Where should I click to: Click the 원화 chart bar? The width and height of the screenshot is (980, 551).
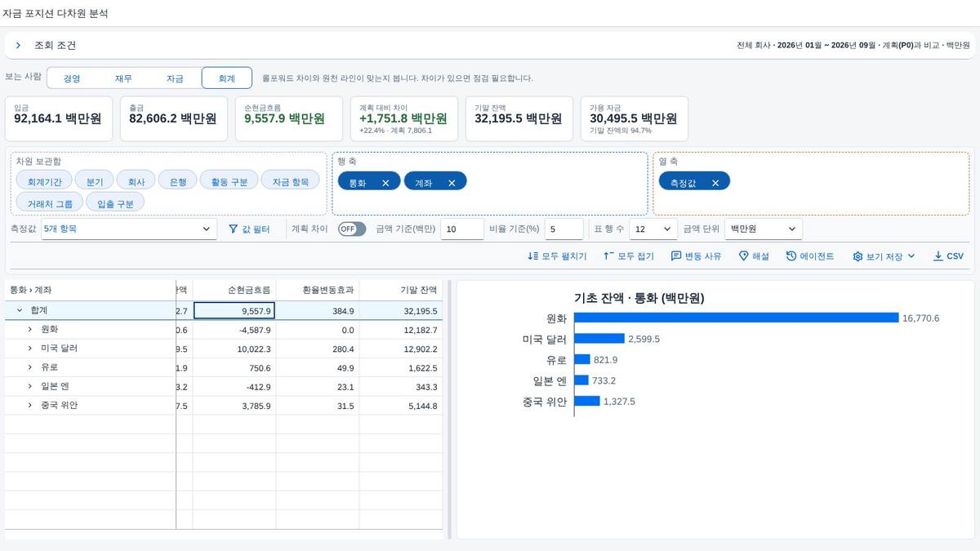(736, 318)
